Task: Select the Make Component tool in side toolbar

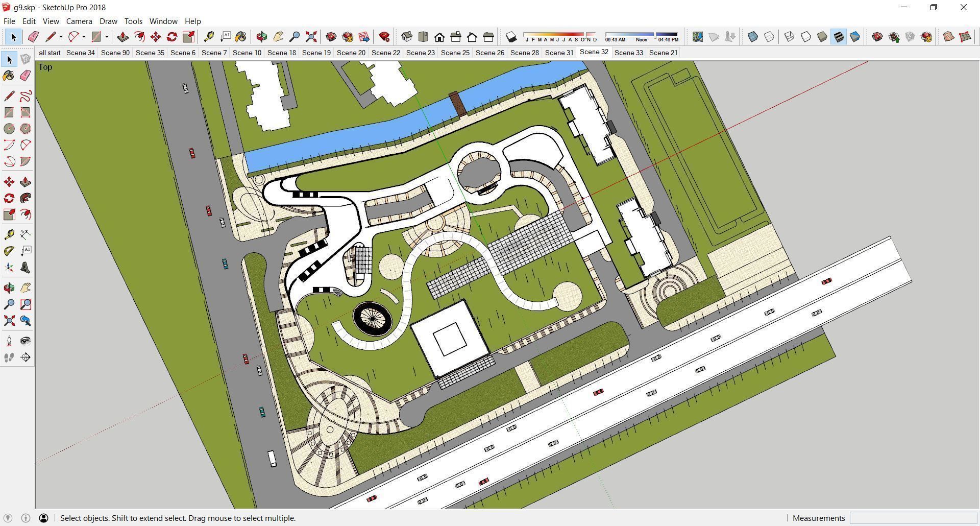Action: [26, 59]
